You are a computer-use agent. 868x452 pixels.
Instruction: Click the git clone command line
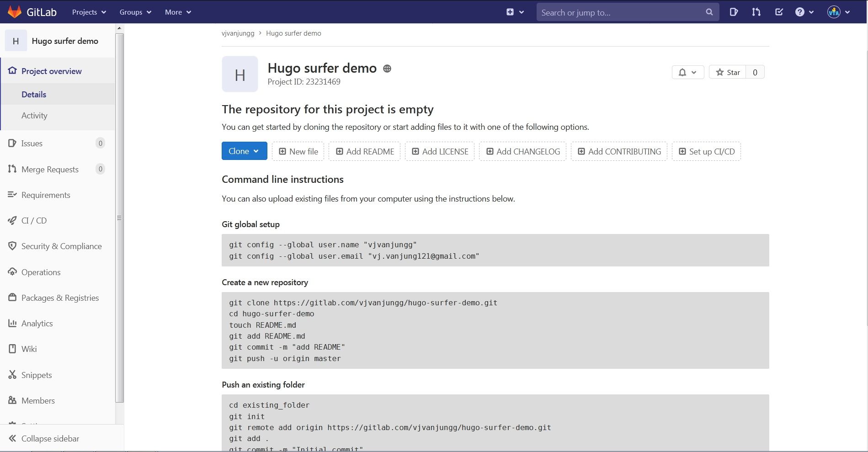[x=363, y=303]
